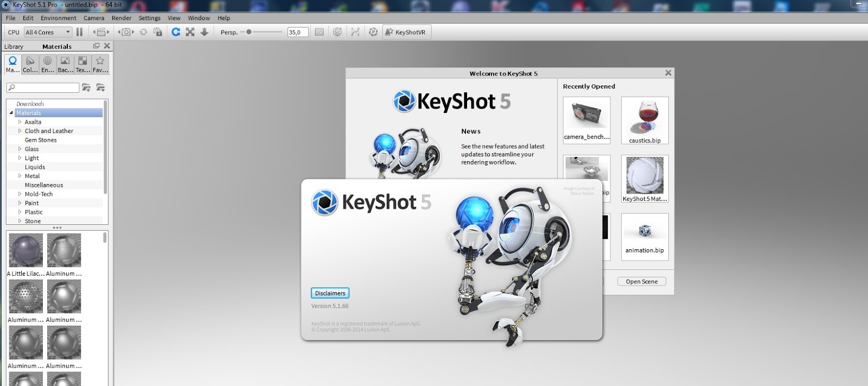Click the folder icon right of add folder
This screenshot has width=868, height=386.
[x=100, y=87]
